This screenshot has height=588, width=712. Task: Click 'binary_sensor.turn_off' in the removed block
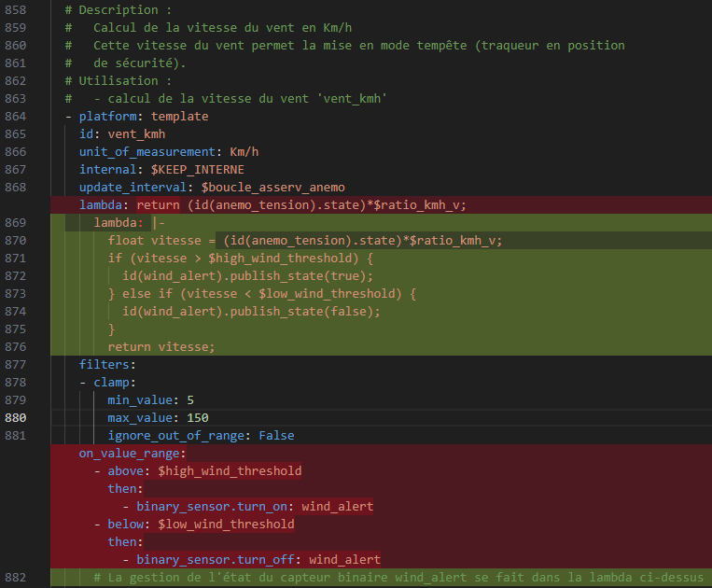pos(216,559)
